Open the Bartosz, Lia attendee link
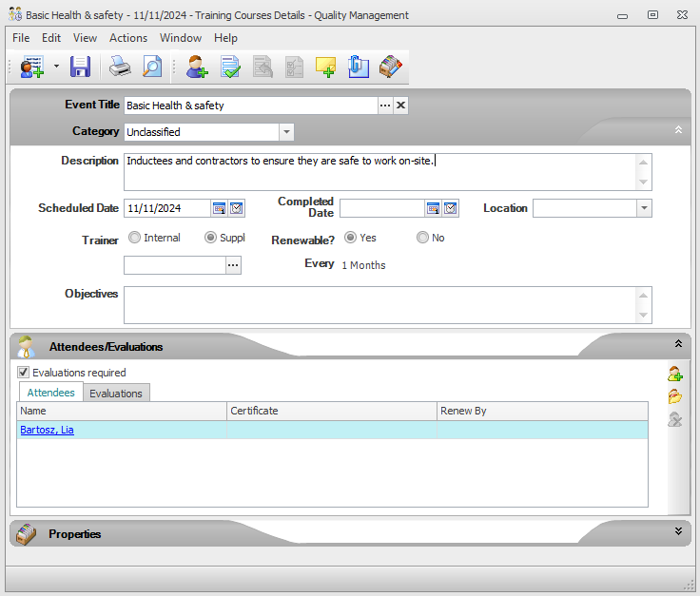 [x=47, y=430]
